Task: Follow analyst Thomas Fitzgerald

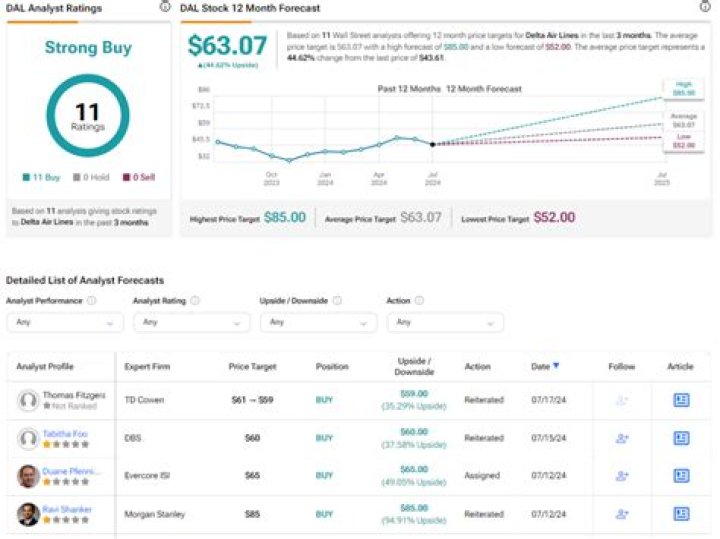Action: pyautogui.click(x=621, y=400)
